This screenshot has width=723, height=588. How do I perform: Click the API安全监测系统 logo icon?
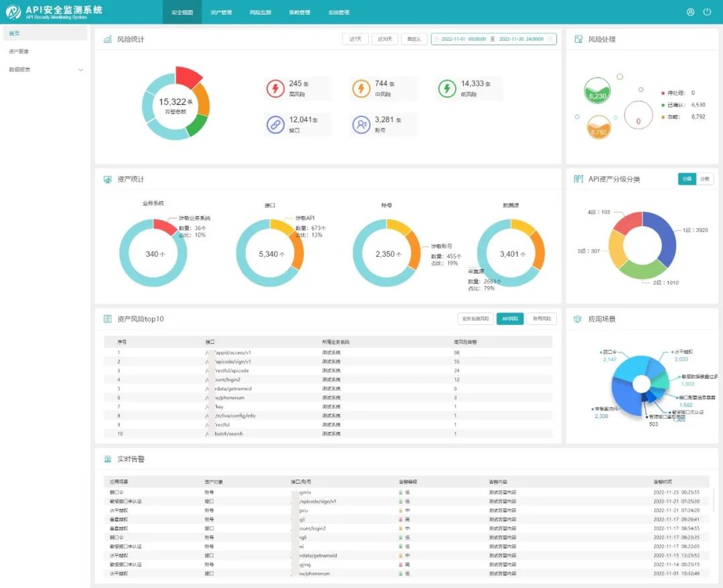pos(13,12)
